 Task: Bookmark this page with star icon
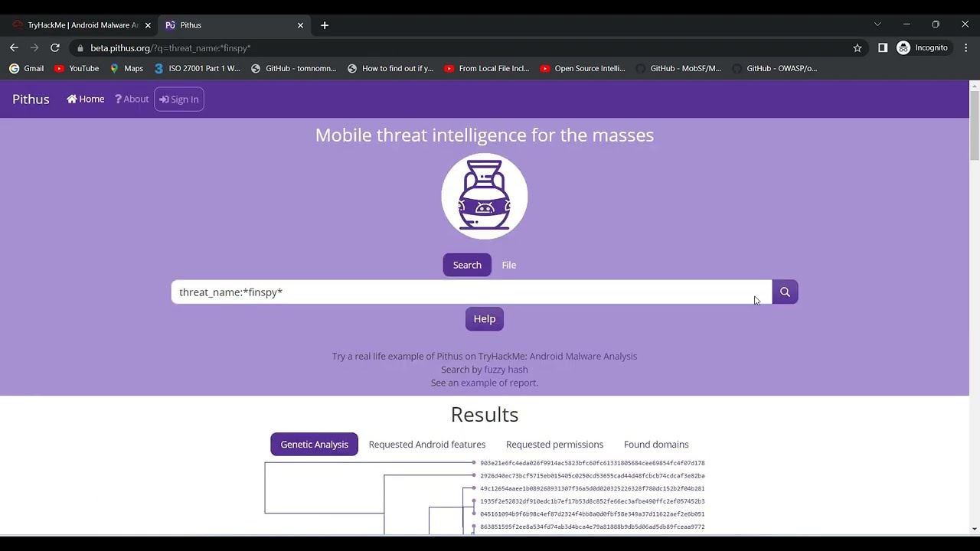[857, 47]
